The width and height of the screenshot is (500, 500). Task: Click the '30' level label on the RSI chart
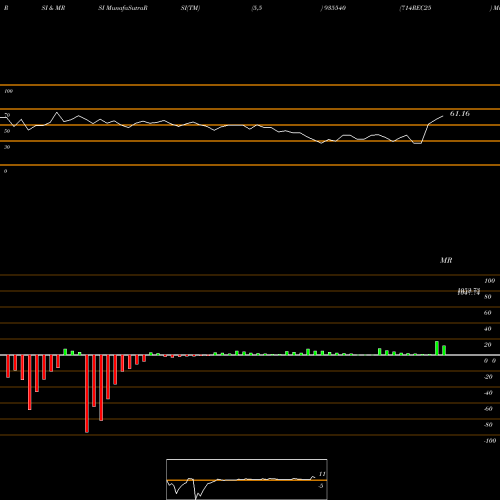pos(7,147)
